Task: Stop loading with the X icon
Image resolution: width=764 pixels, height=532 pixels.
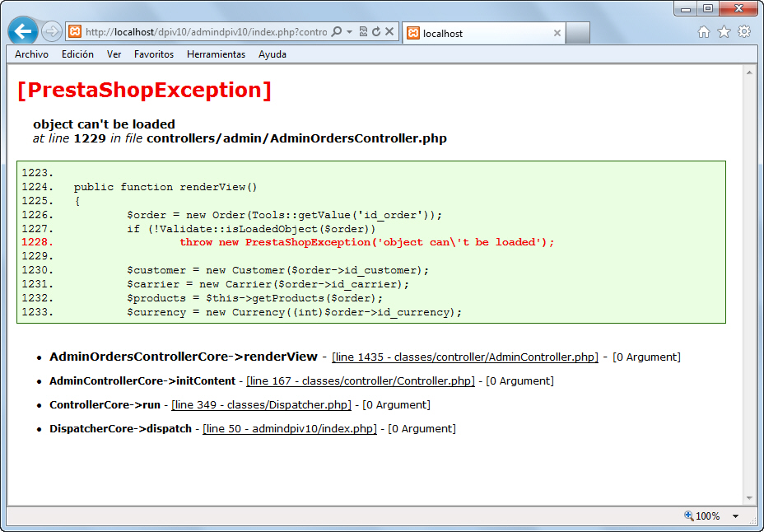Action: click(389, 32)
